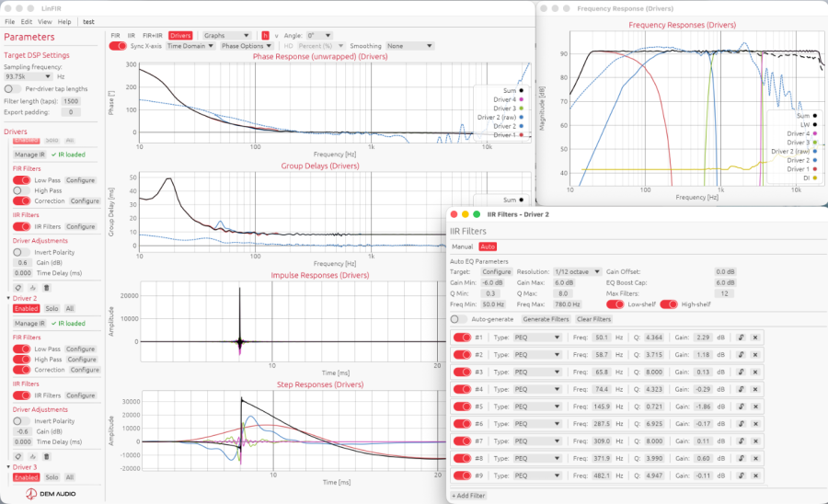Click the + Add Filter button

point(468,496)
